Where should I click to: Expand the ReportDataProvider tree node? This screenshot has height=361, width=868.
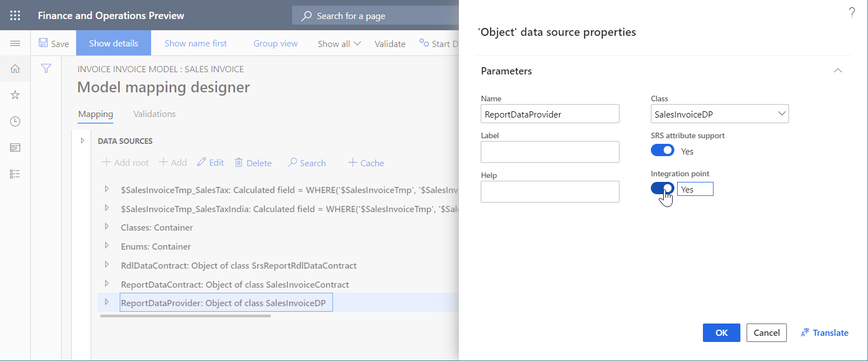tap(107, 302)
